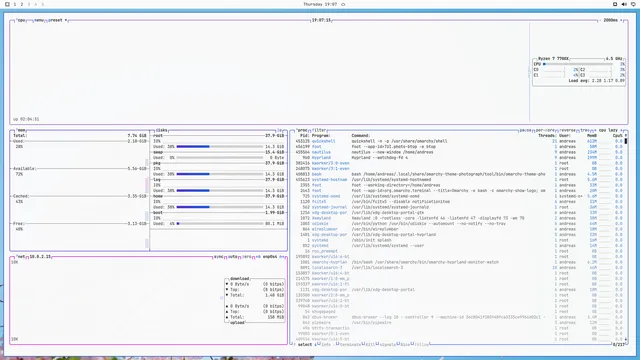The height and width of the screenshot is (360, 640).
Task: Select the udiskie process row
Action: [x=459, y=224]
